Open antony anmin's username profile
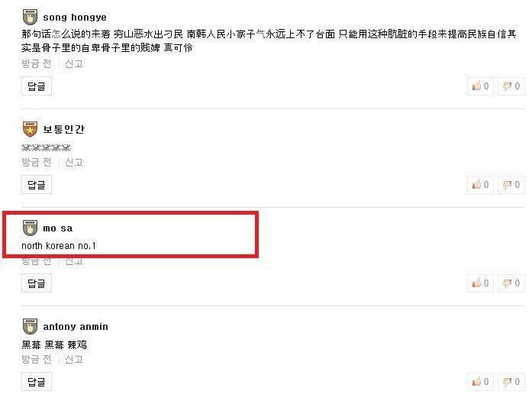This screenshot has height=401, width=532. 76,327
